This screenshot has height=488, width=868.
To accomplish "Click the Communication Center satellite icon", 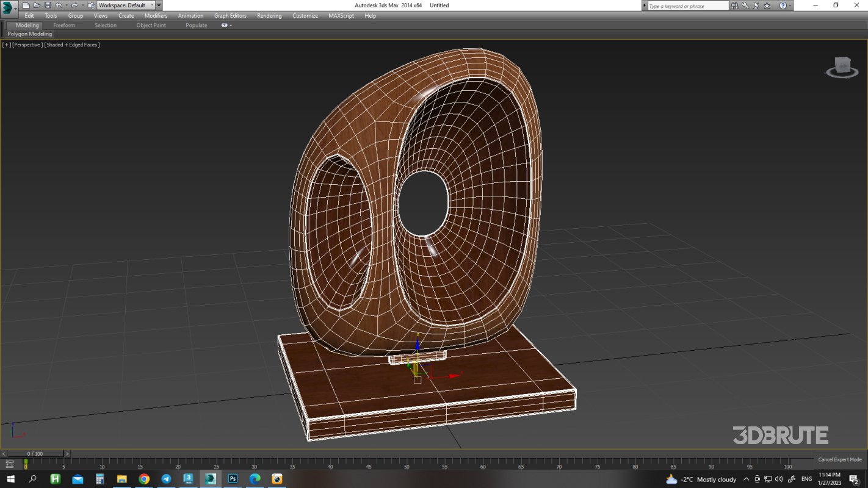I will click(x=756, y=5).
